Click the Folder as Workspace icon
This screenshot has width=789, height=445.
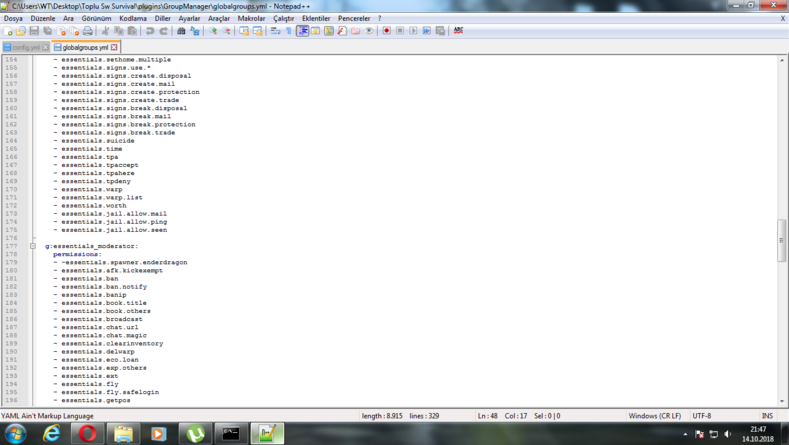click(356, 31)
